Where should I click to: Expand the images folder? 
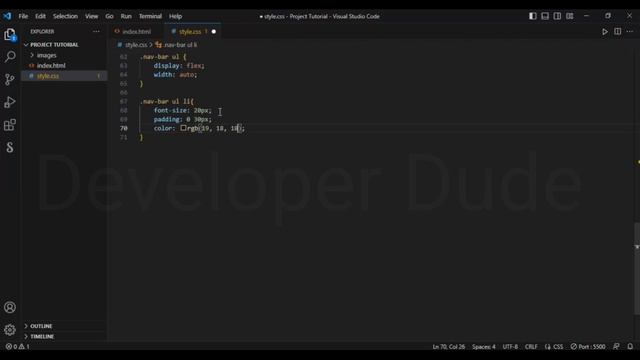(x=46, y=55)
